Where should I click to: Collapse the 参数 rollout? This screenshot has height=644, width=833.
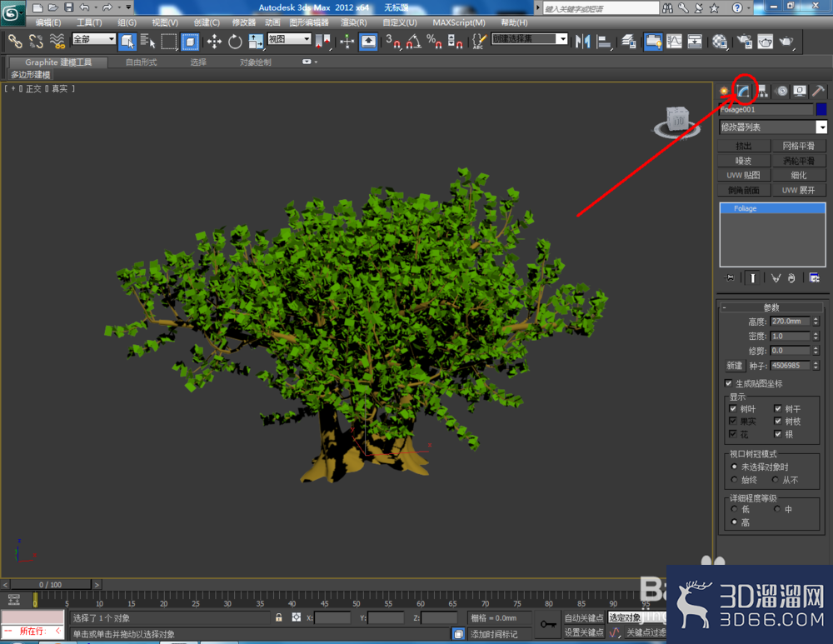(x=771, y=307)
